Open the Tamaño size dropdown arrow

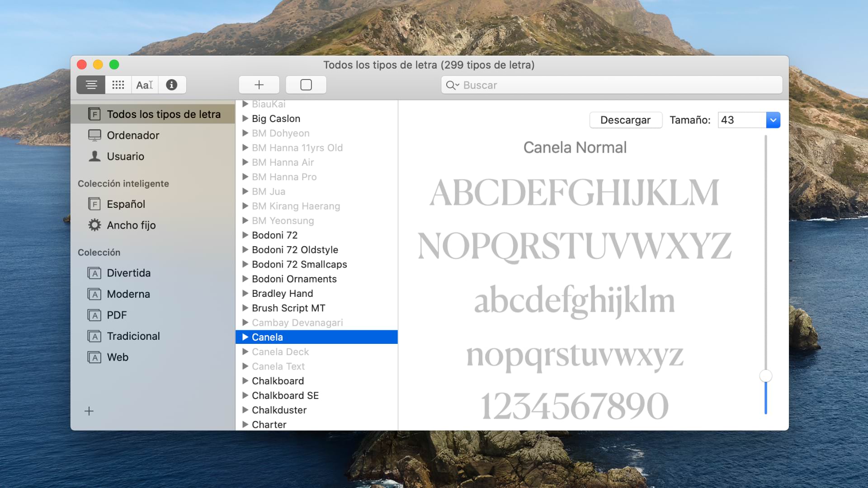point(773,120)
